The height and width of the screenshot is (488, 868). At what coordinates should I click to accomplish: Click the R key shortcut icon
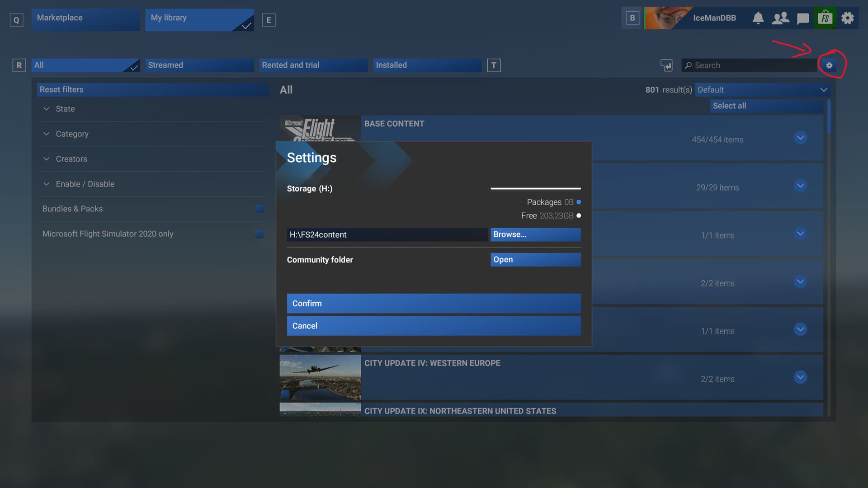(x=19, y=66)
